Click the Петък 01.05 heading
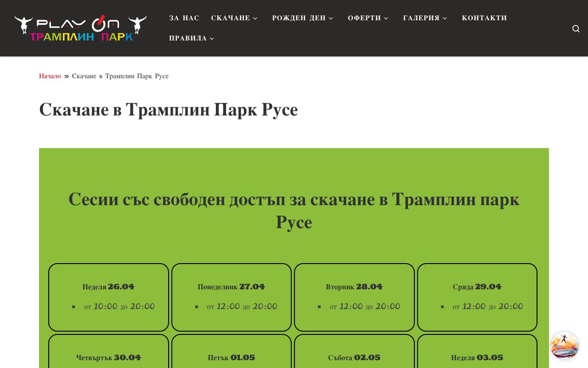This screenshot has width=588, height=368. (x=232, y=357)
